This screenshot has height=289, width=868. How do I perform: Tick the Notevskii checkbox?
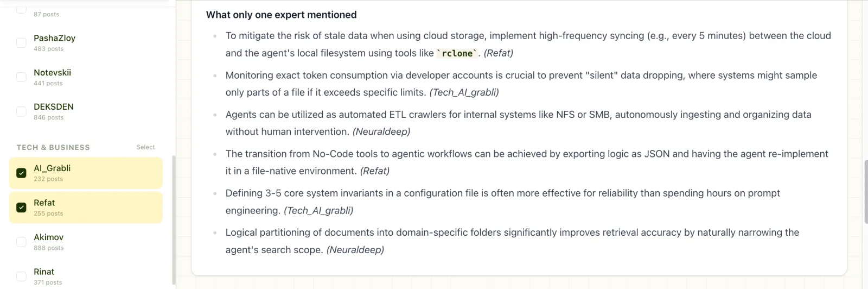21,77
